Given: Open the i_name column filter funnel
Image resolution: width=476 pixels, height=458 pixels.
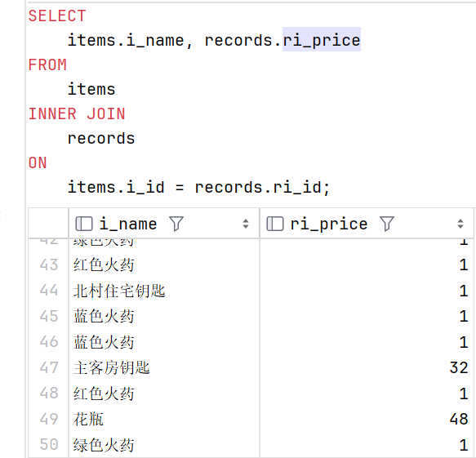Looking at the screenshot, I should tap(176, 224).
